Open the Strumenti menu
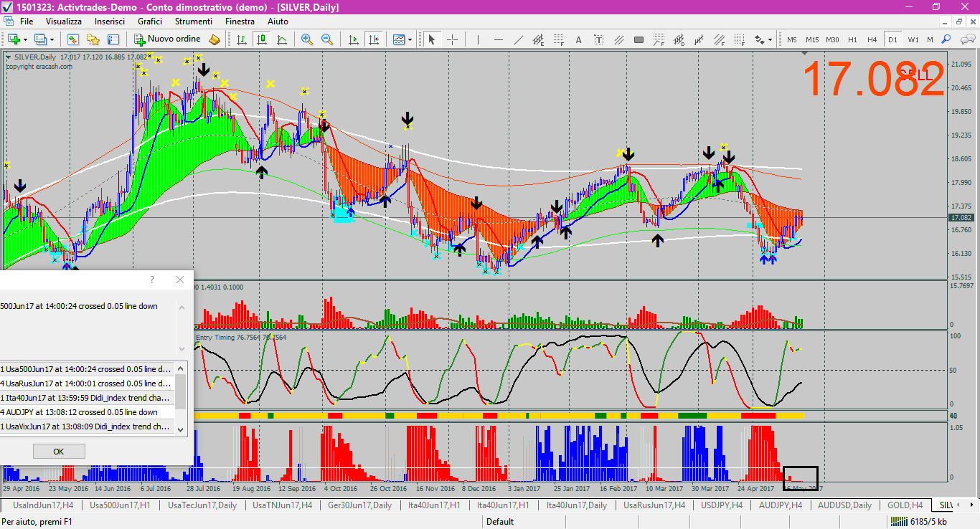This screenshot has width=980, height=529. click(194, 22)
